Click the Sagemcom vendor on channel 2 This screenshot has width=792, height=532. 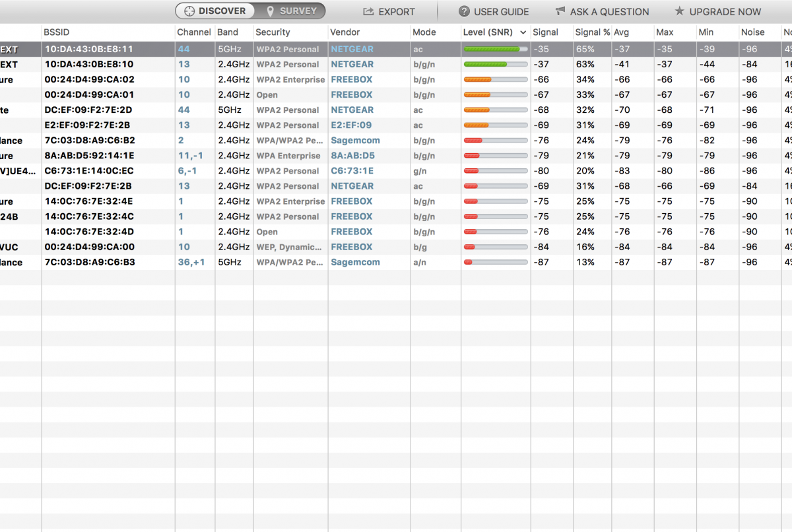[x=355, y=140]
